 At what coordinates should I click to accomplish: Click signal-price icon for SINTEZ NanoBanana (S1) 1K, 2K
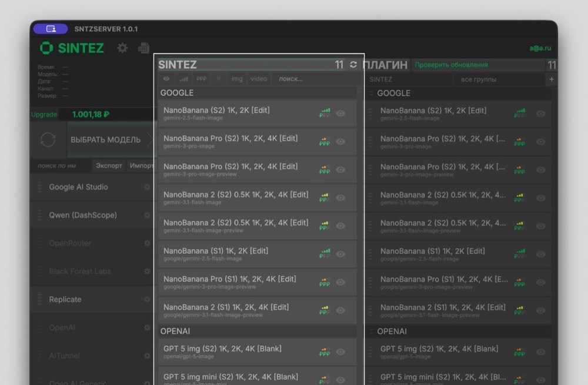point(325,254)
